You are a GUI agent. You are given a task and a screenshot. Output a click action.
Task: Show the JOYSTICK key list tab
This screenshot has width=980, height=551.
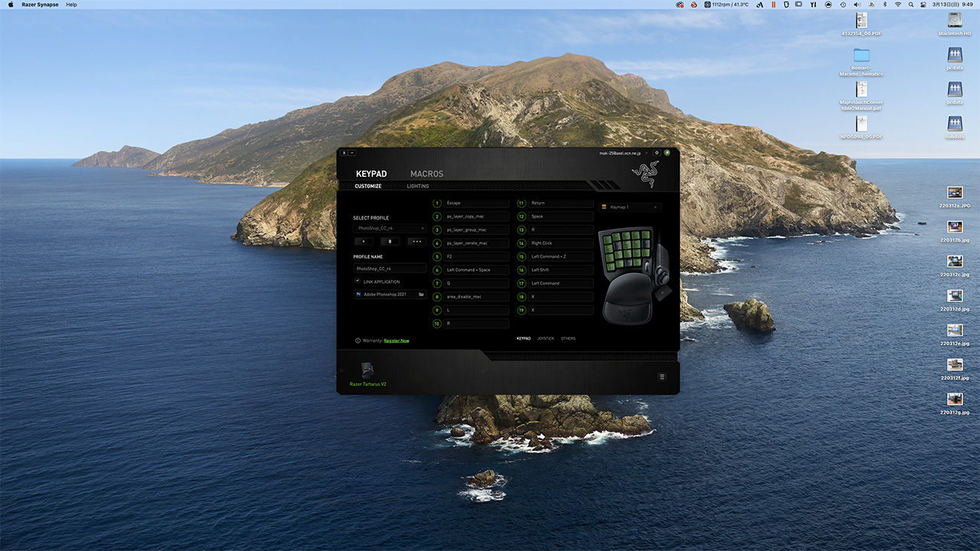[546, 338]
